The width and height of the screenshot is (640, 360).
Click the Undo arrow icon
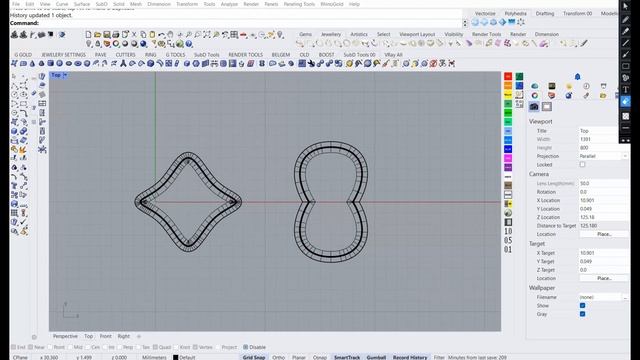pyautogui.click(x=161, y=35)
